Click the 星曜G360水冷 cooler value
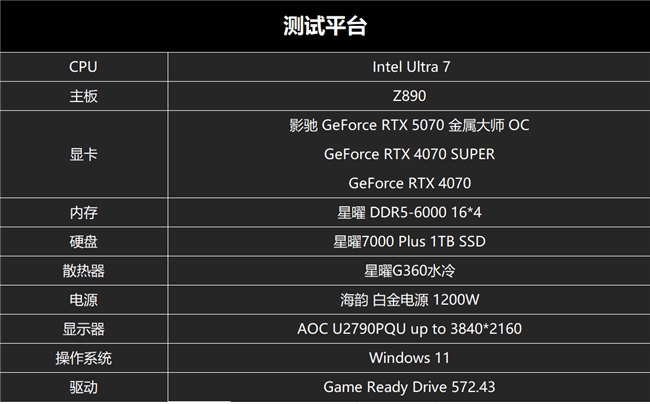The height and width of the screenshot is (404, 650). pyautogui.click(x=409, y=271)
